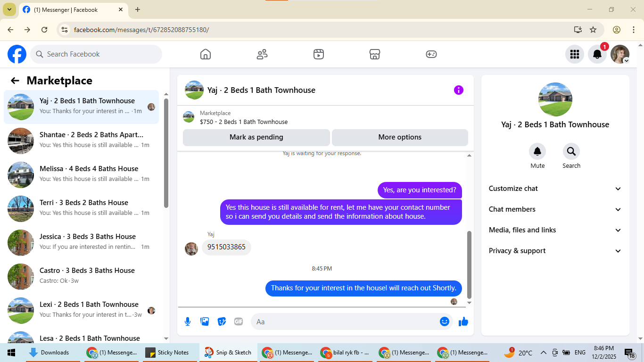Open Gaming icon in top navigation

[x=431, y=54]
